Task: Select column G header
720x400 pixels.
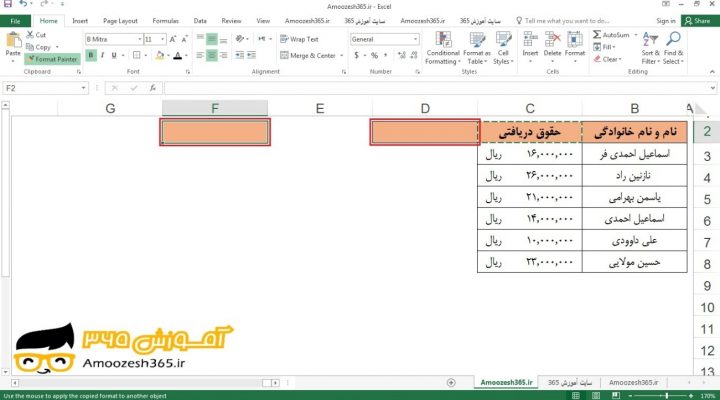Action: pos(110,108)
